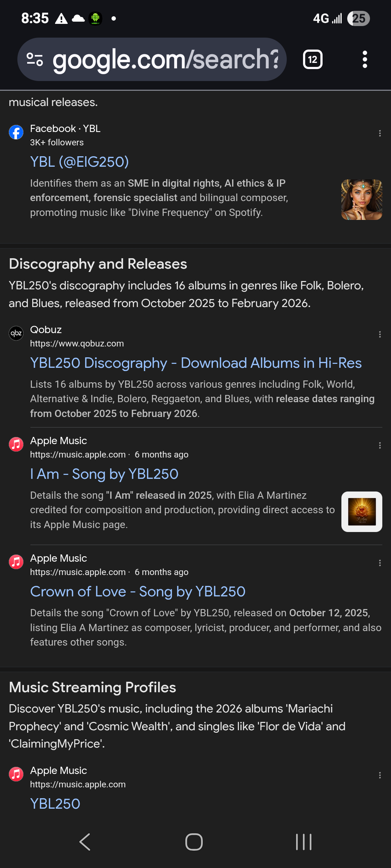The width and height of the screenshot is (391, 868).
Task: Tap the I Am album cover thumbnail
Action: coord(362,512)
